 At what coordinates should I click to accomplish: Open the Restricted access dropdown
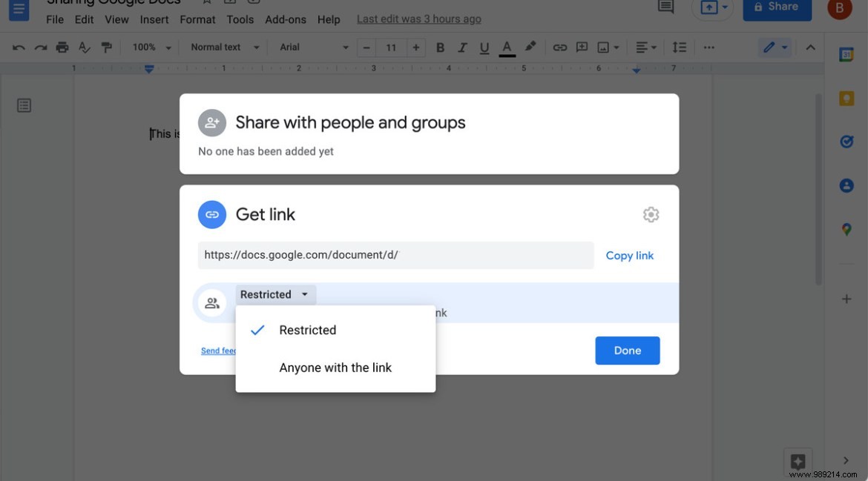(275, 294)
